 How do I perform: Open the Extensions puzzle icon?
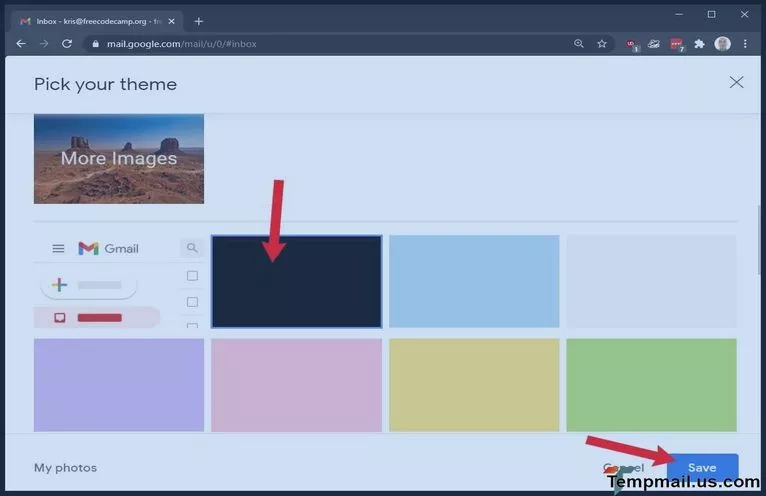click(699, 44)
